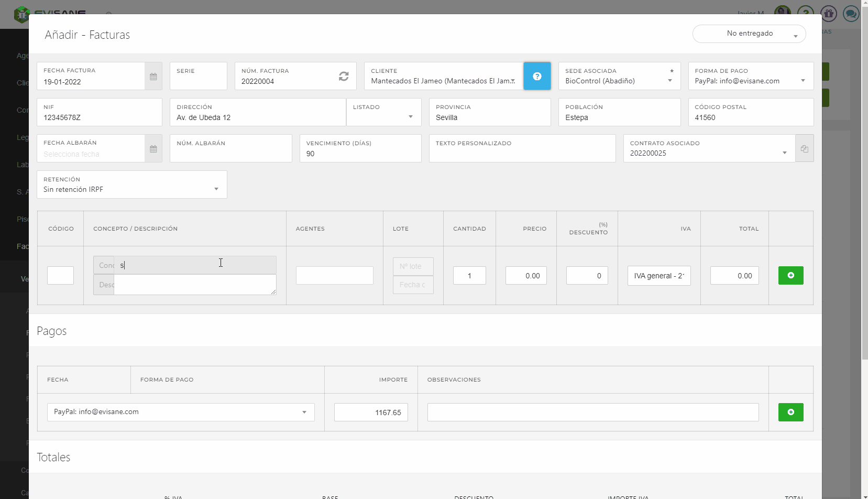The height and width of the screenshot is (499, 868).
Task: Click the Texto Personalizado field
Action: point(522,153)
